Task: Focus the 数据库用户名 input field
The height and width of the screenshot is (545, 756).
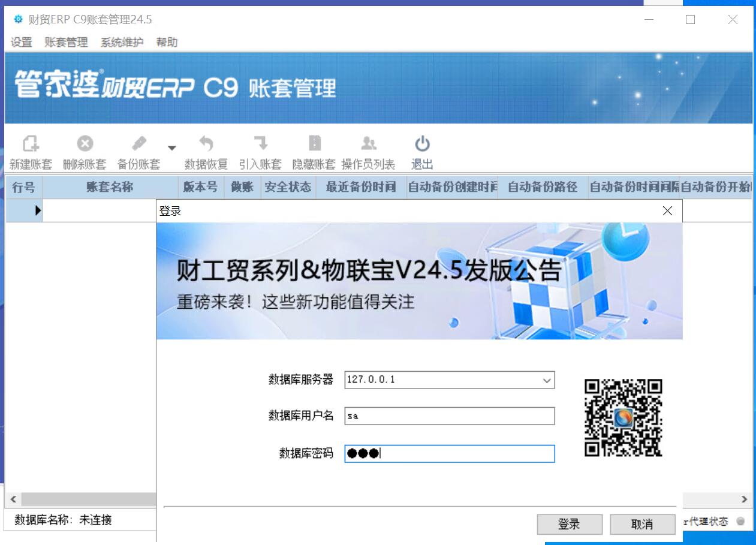Action: pyautogui.click(x=450, y=416)
